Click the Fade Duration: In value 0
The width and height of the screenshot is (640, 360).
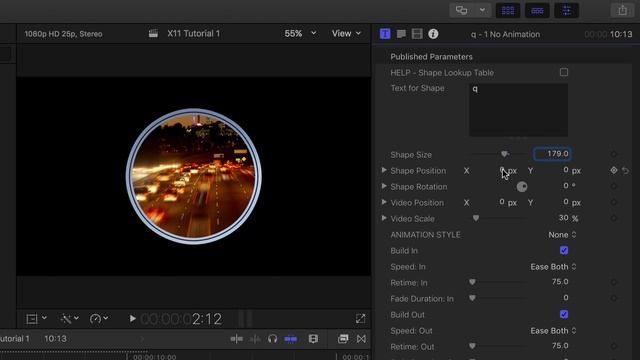click(x=566, y=298)
